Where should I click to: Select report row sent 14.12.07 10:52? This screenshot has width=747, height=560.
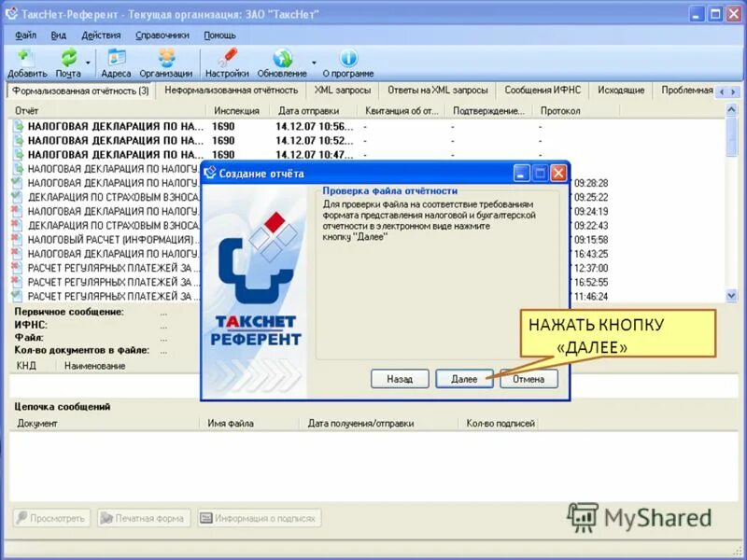click(367, 141)
